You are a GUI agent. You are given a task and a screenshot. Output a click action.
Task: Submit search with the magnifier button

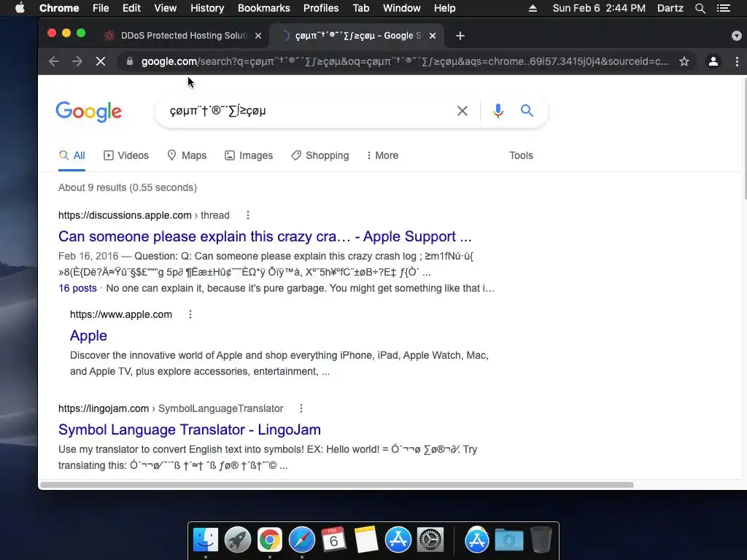pos(527,111)
